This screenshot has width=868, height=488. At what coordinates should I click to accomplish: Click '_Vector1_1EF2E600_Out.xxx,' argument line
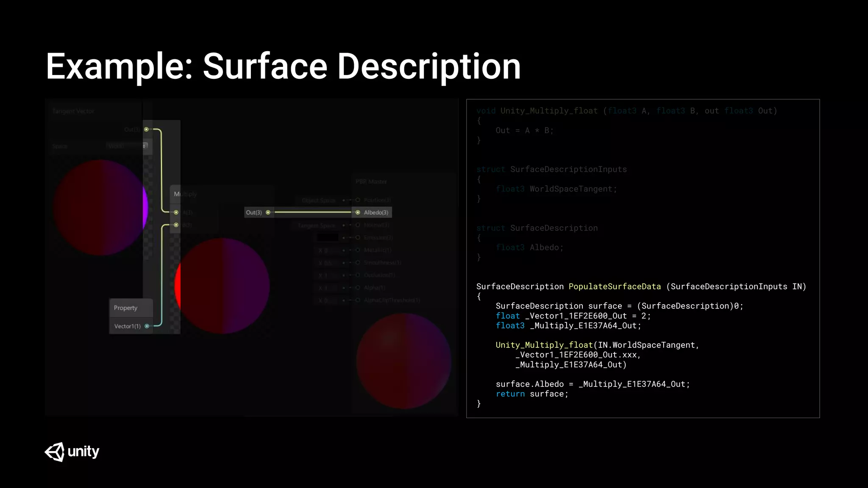(578, 355)
